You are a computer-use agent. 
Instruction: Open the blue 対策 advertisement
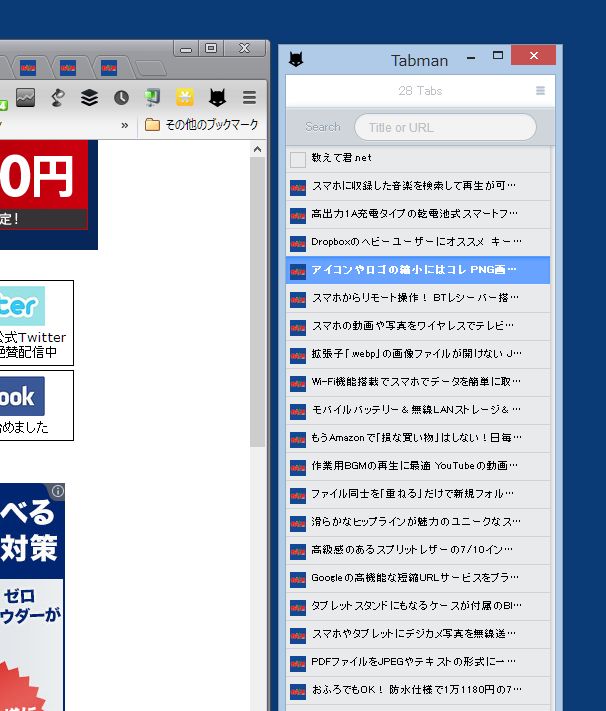click(x=32, y=597)
